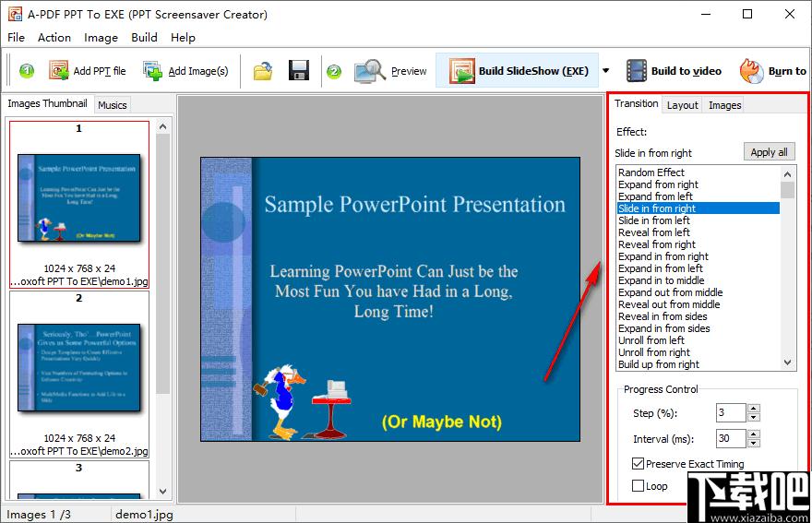The image size is (812, 523).
Task: Click the main slide preview image
Action: [x=390, y=299]
